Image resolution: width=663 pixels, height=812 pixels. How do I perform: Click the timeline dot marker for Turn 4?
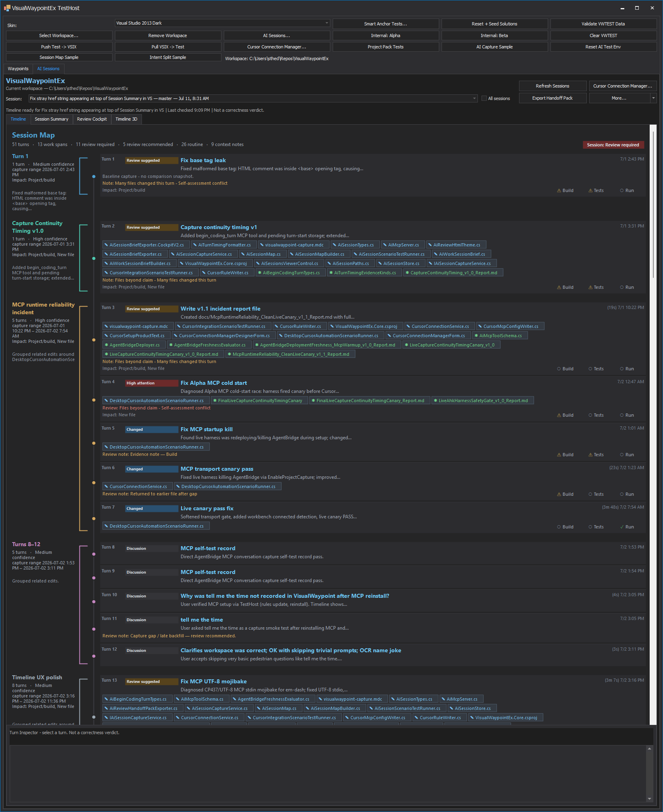click(x=94, y=400)
